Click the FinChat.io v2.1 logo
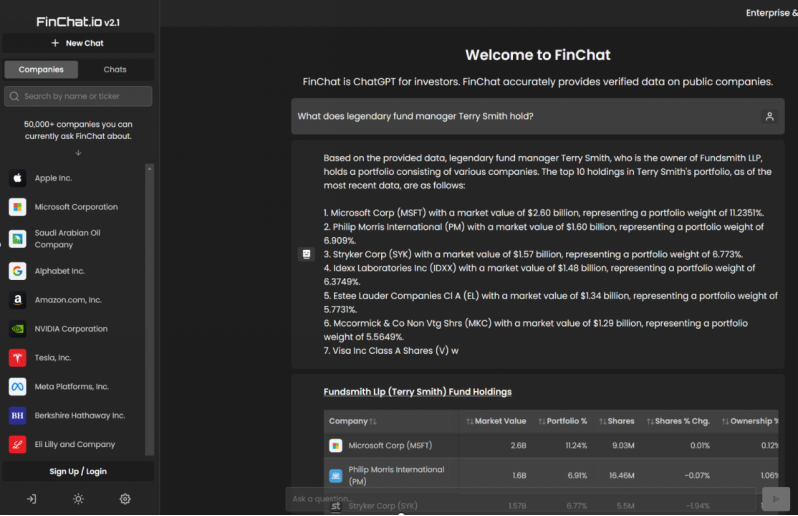The height and width of the screenshot is (516, 798). point(78,22)
